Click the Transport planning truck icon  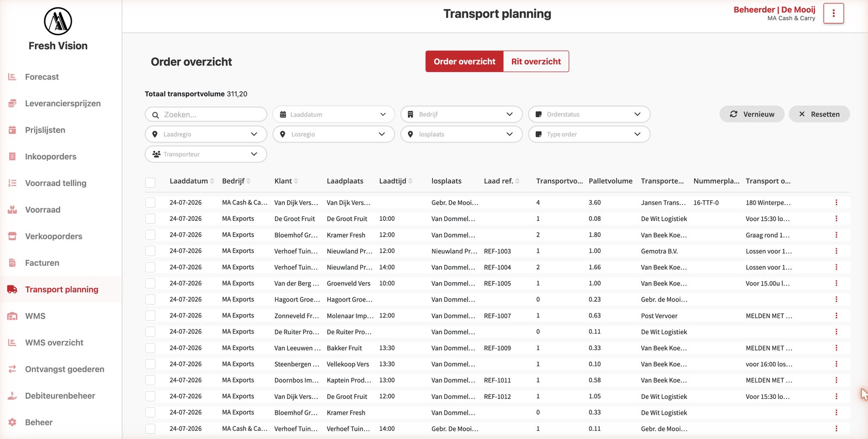click(12, 290)
